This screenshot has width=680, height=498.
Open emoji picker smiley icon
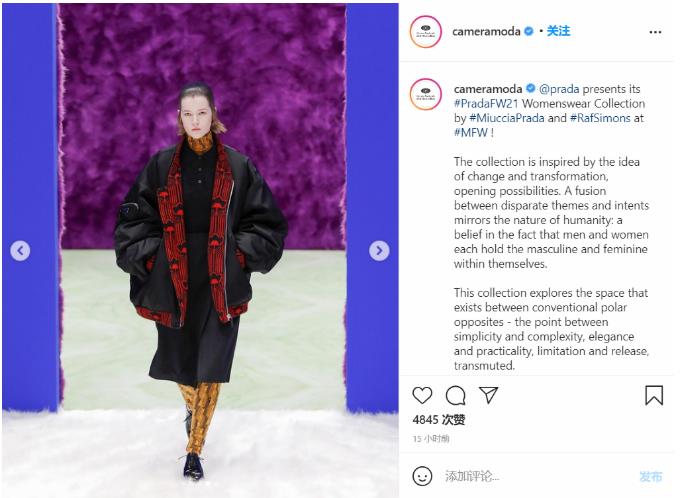tap(422, 476)
